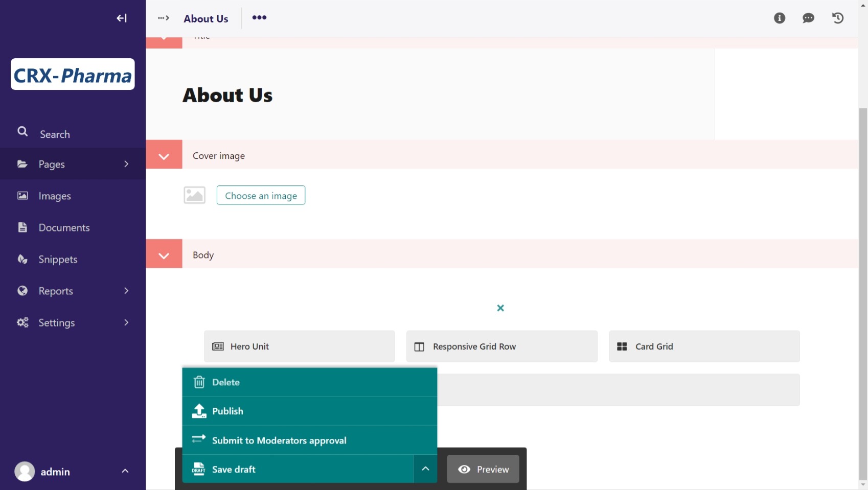
Task: Open the comments panel icon
Action: point(808,18)
